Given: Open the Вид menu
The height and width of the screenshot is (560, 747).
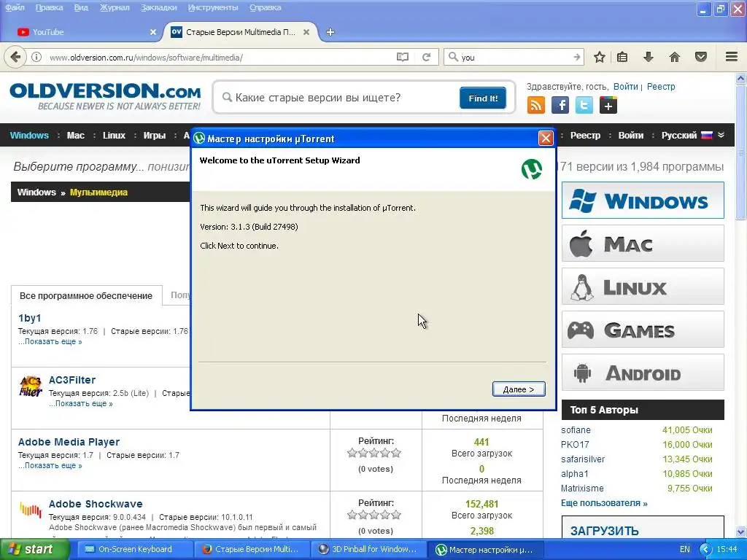Looking at the screenshot, I should 81,7.
